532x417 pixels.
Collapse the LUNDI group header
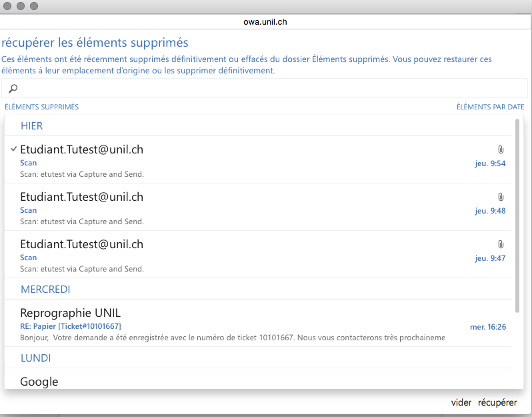[36, 358]
